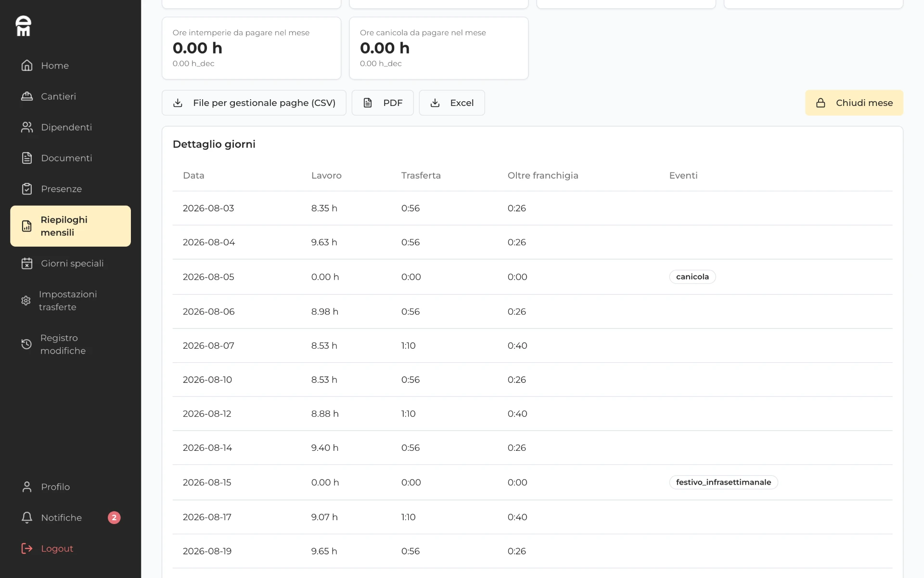Click the date 2026-08-07
Screen dimensions: 924x578
pyautogui.click(x=208, y=345)
